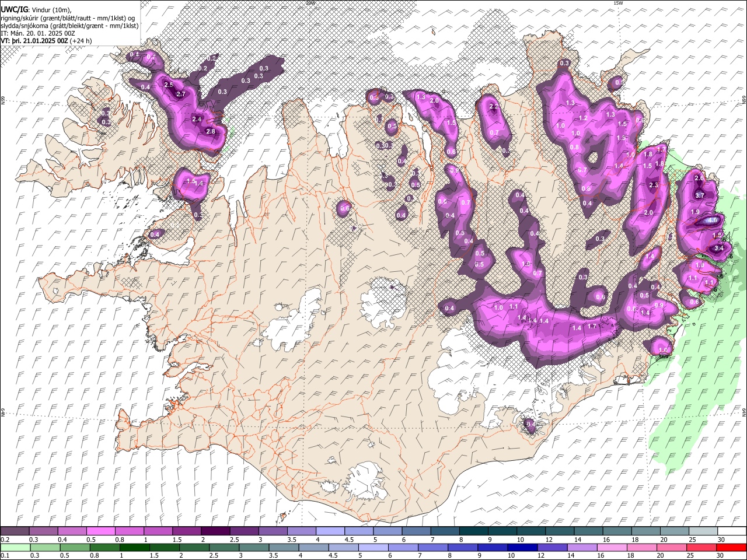Pick pink snow legend swatch between 0.5 and 0.8

pos(100,531)
